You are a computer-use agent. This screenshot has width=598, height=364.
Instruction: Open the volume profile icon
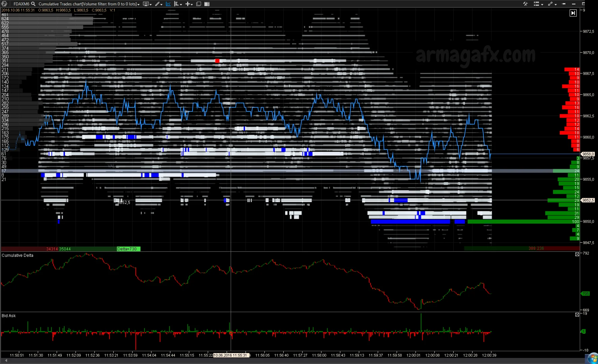click(176, 4)
